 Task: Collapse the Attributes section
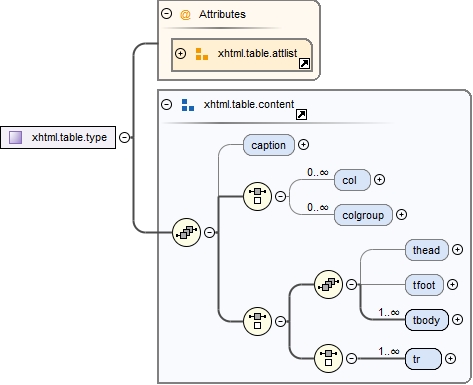point(166,14)
